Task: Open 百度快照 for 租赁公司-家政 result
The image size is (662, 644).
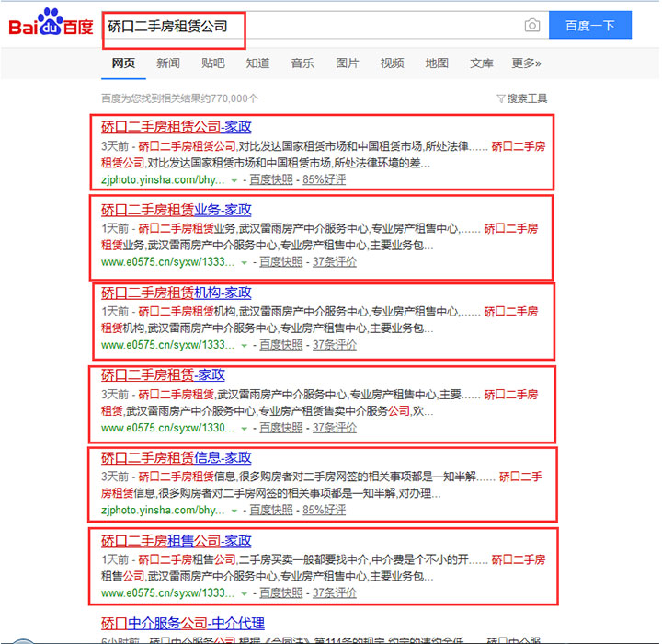Action: (x=271, y=179)
